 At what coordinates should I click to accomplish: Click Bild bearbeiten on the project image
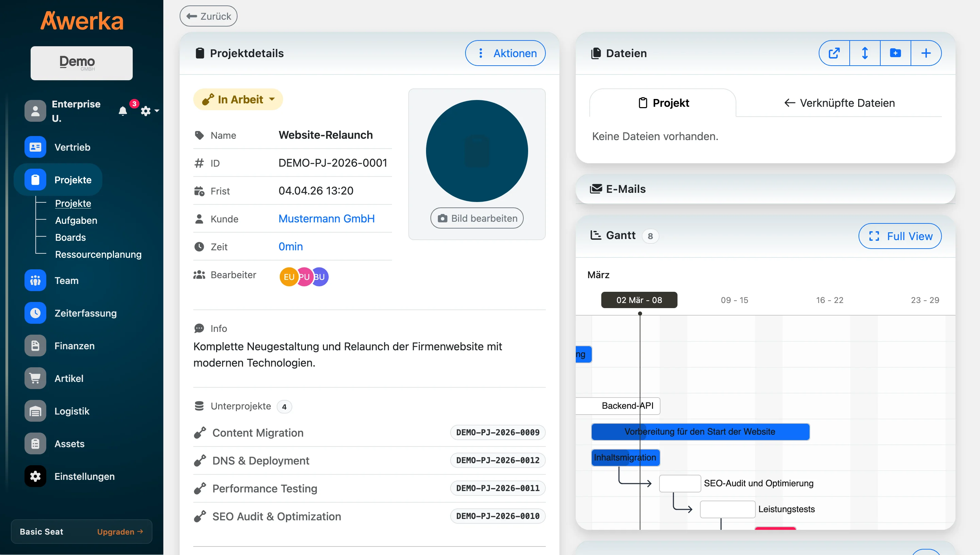[477, 218]
